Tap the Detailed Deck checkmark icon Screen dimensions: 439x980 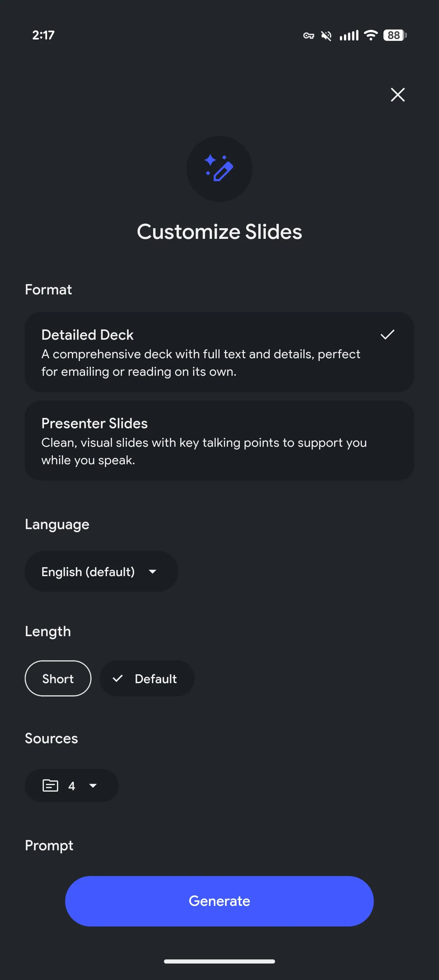click(387, 335)
